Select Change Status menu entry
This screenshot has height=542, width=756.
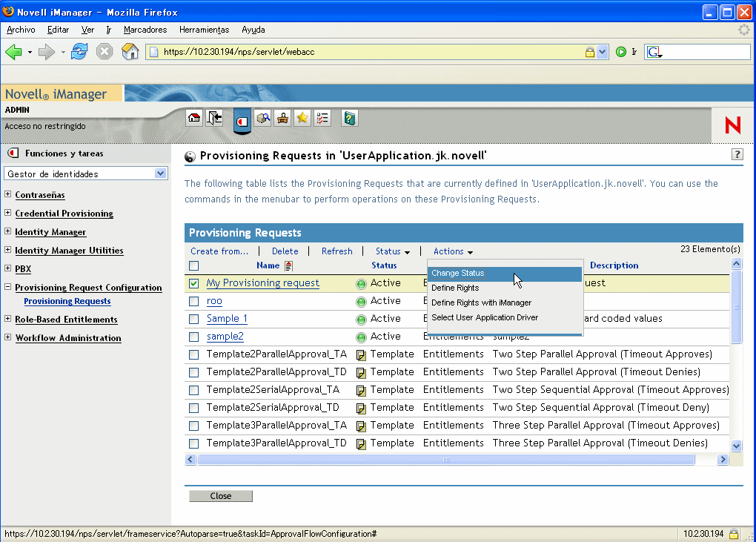[458, 274]
